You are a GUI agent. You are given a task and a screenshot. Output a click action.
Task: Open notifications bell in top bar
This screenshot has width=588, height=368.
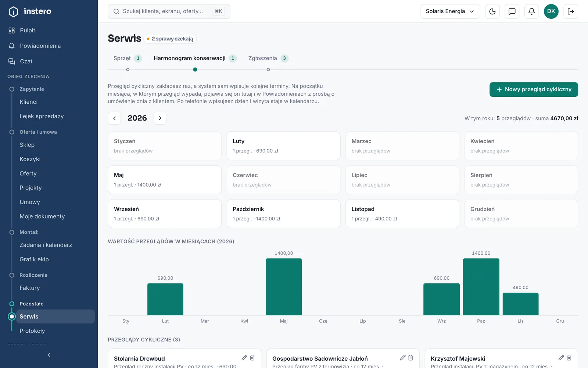(531, 11)
